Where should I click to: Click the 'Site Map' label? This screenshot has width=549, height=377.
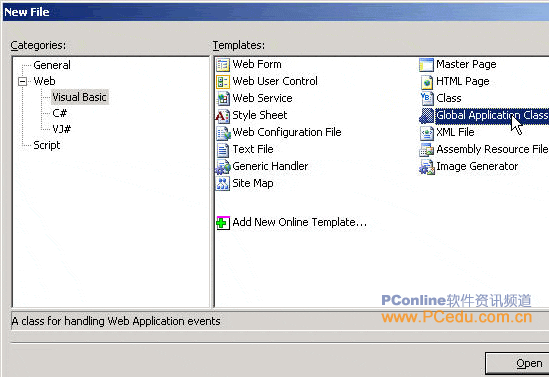(253, 183)
